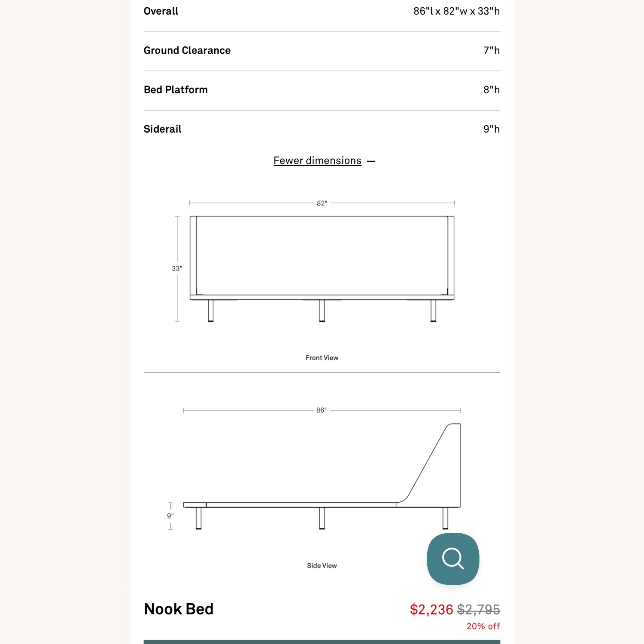Click the 86-inch length dimension label
The width and height of the screenshot is (644, 644).
pos(322,410)
